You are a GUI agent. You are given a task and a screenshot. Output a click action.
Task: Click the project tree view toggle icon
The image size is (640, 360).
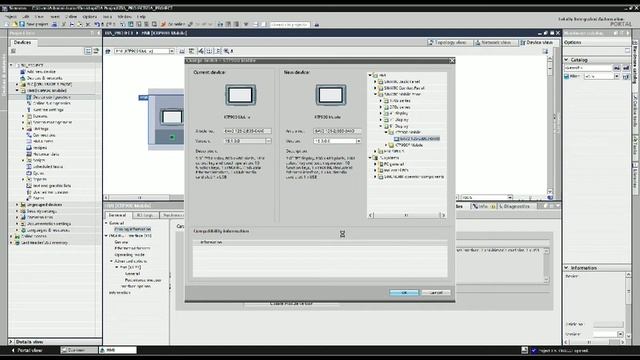coord(88,51)
